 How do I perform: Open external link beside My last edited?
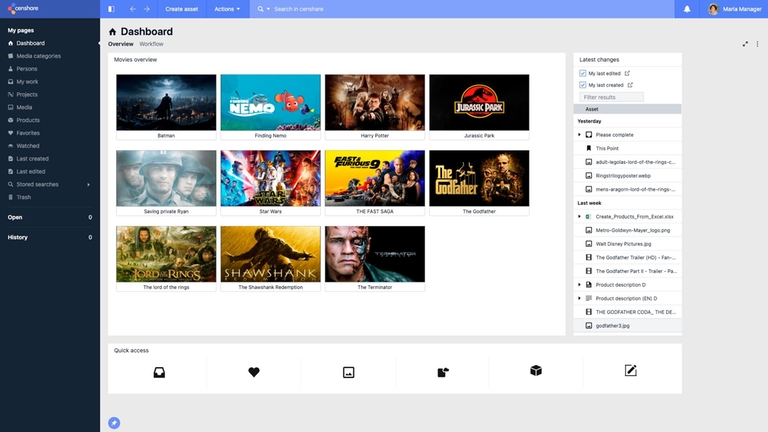[x=627, y=73]
